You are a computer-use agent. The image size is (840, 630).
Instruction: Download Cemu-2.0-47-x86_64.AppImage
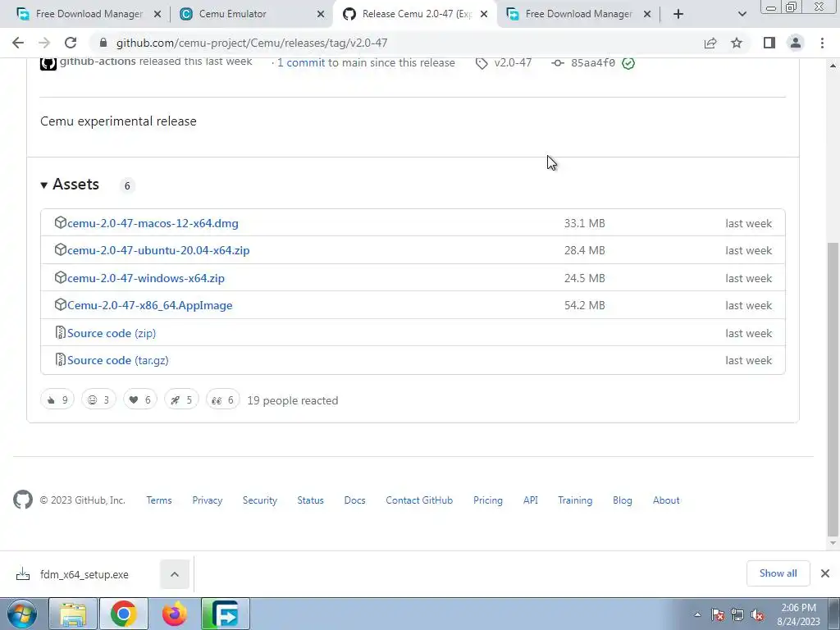click(x=150, y=305)
